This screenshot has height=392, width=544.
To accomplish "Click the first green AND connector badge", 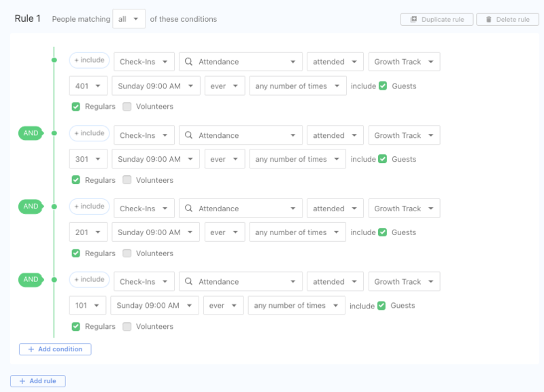I will point(31,133).
